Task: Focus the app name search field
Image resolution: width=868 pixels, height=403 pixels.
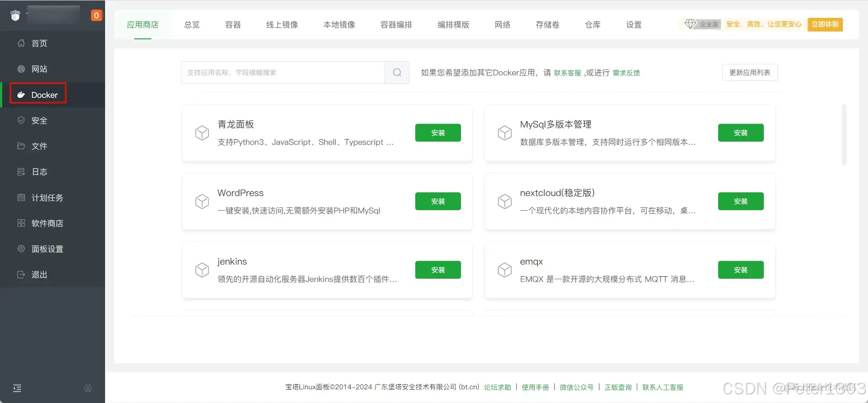Action: pos(283,73)
